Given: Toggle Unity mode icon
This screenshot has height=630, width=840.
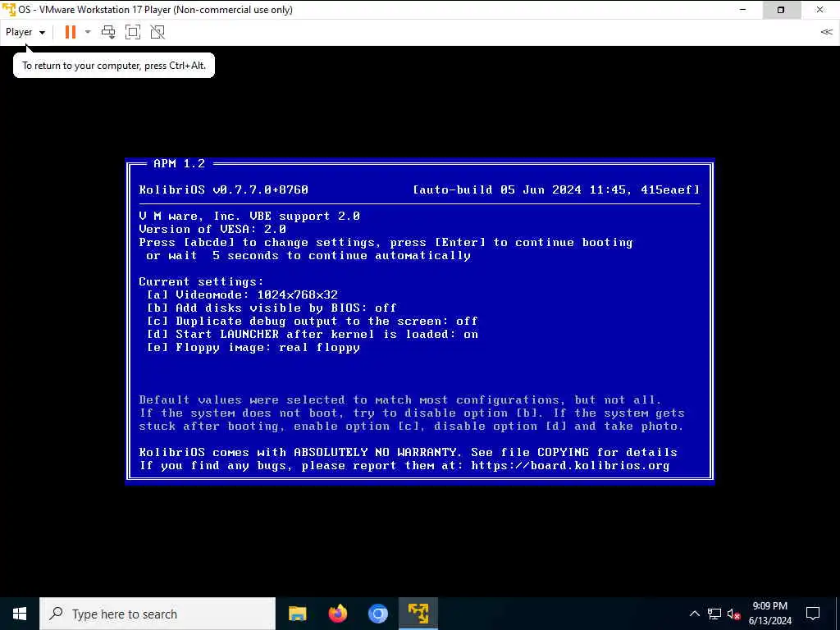Looking at the screenshot, I should pyautogui.click(x=157, y=32).
